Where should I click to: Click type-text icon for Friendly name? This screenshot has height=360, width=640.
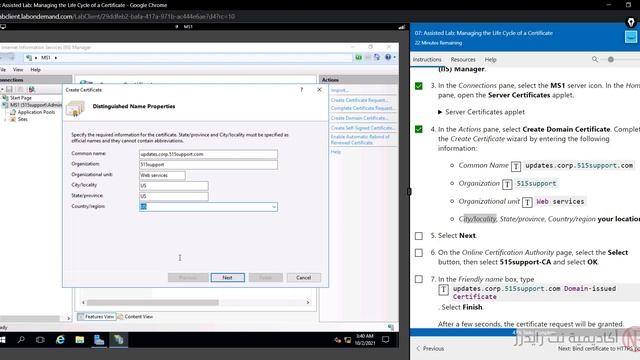443,290
